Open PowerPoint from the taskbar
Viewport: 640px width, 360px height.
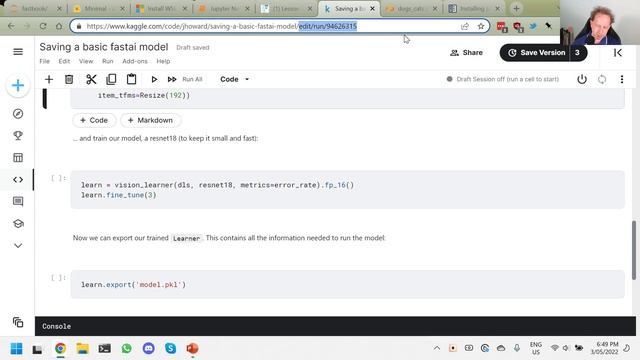click(192, 349)
